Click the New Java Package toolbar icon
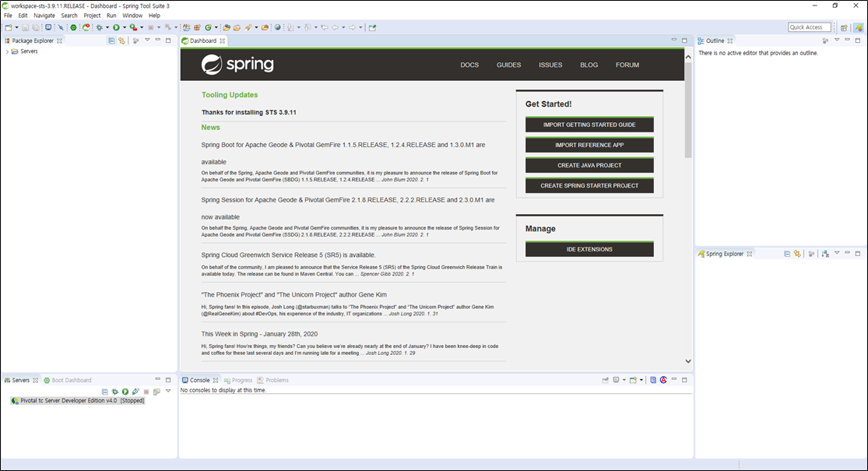This screenshot has width=868, height=471. [x=196, y=27]
